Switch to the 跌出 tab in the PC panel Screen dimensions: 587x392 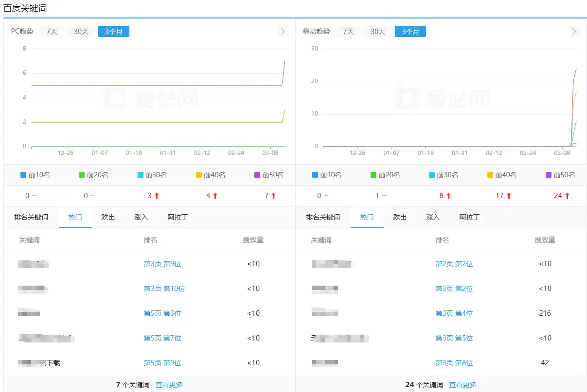pyautogui.click(x=107, y=217)
